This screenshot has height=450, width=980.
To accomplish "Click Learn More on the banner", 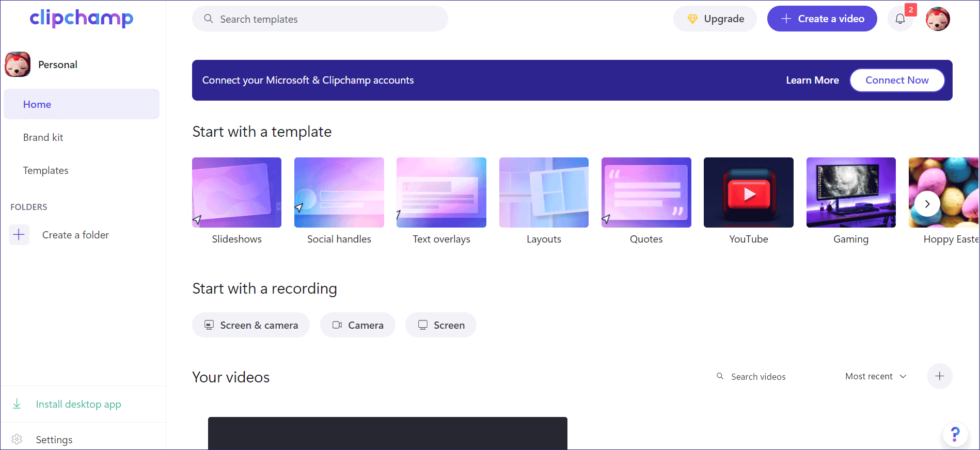I will click(x=812, y=80).
